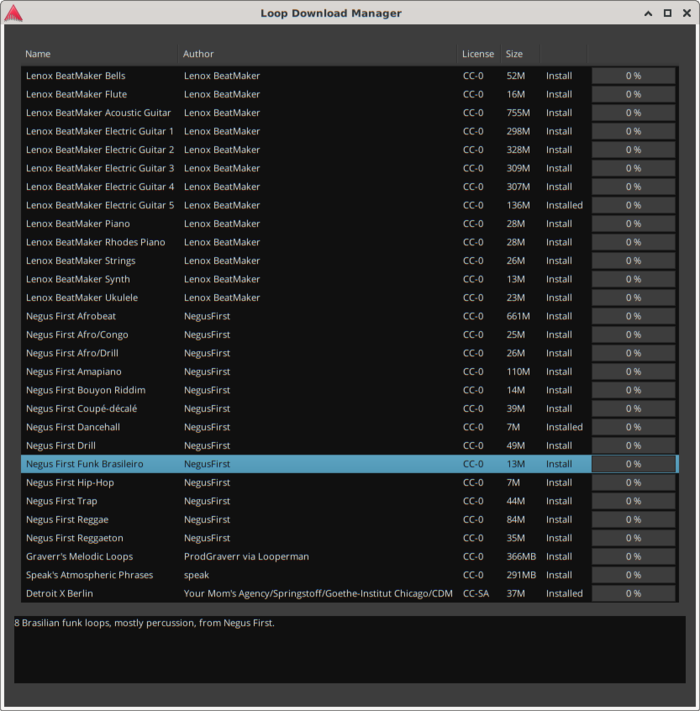Install Lenox BeatMaker Synth pack

click(x=559, y=280)
